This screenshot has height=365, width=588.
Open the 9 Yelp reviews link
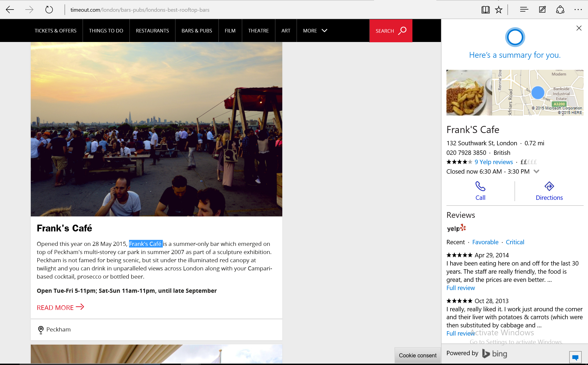click(494, 162)
